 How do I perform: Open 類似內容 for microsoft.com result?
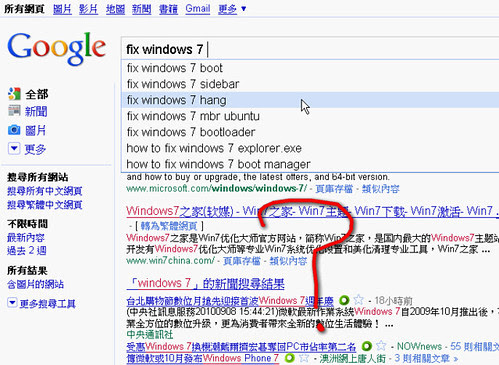pyautogui.click(x=381, y=189)
